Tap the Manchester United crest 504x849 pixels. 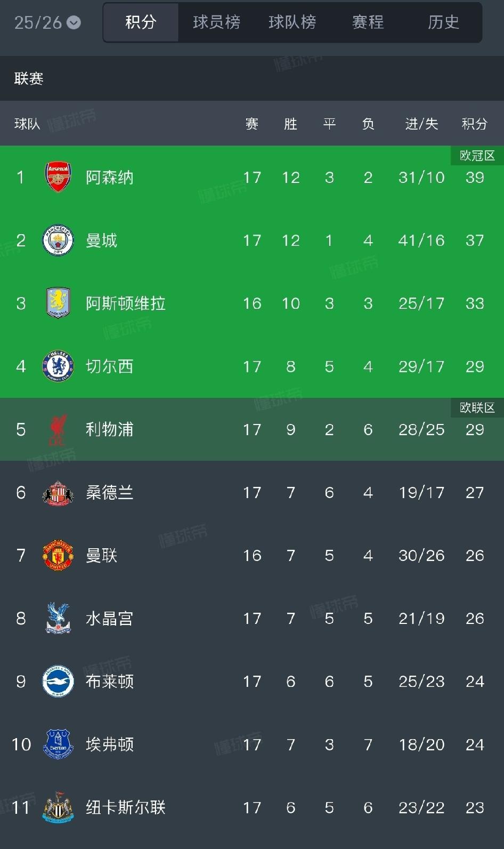point(58,555)
